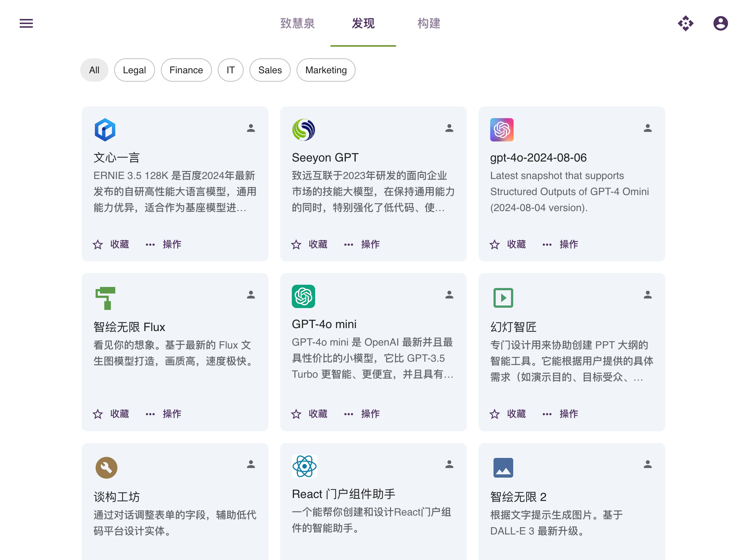Open the apps grid icon
747x560 pixels.
(x=686, y=23)
